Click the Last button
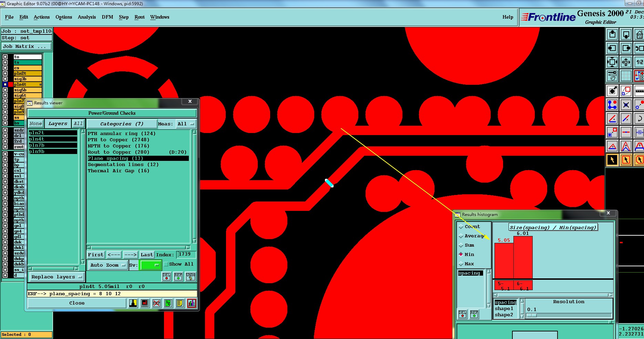 147,255
